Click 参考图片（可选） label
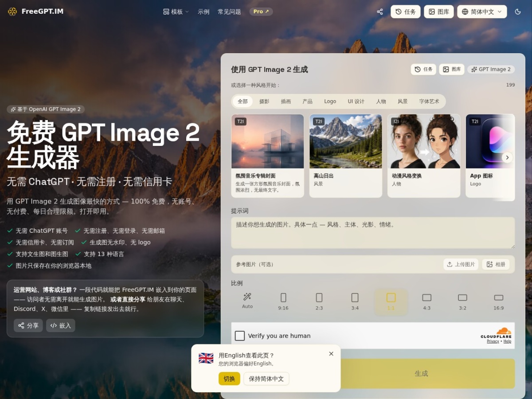 [x=255, y=264]
